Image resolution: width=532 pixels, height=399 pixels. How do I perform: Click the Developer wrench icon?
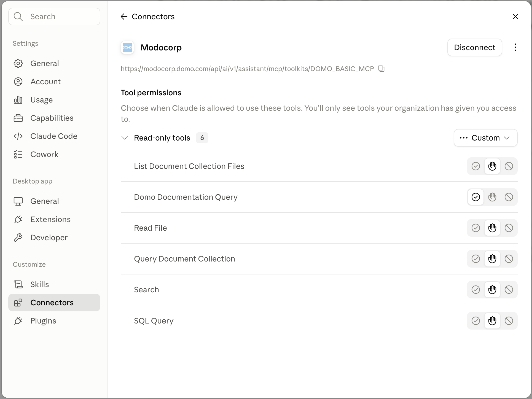pyautogui.click(x=18, y=238)
